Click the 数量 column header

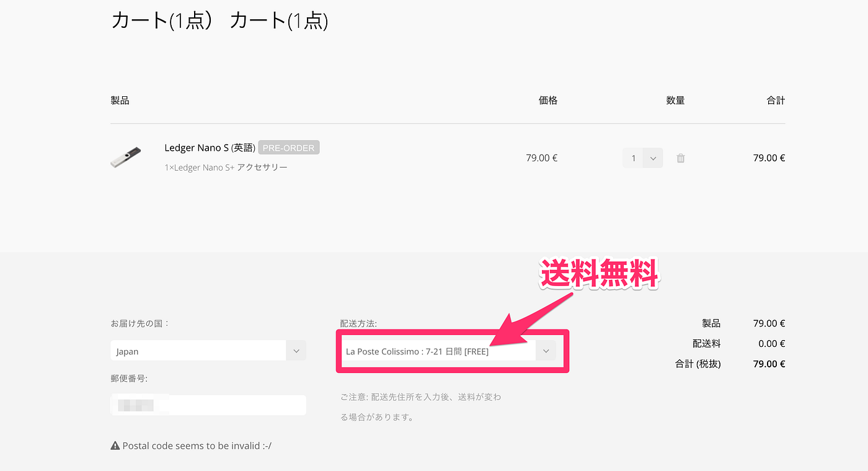point(675,101)
